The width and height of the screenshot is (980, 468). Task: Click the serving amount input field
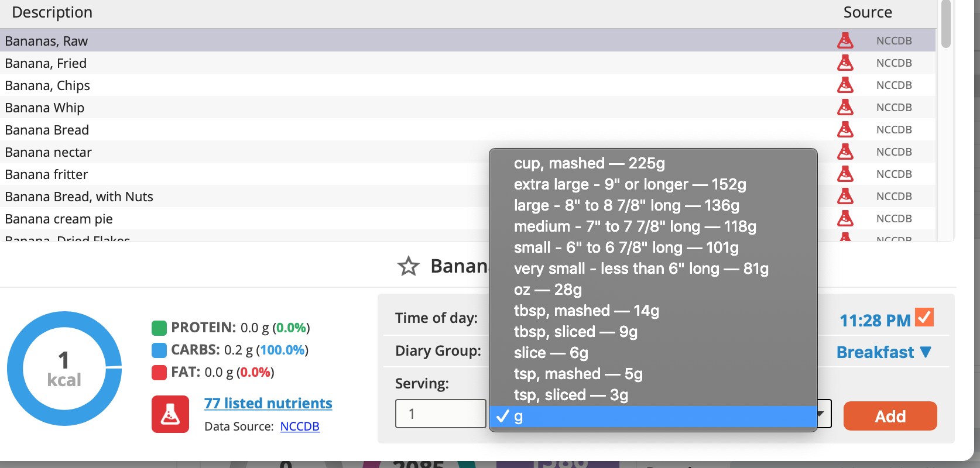pyautogui.click(x=441, y=414)
